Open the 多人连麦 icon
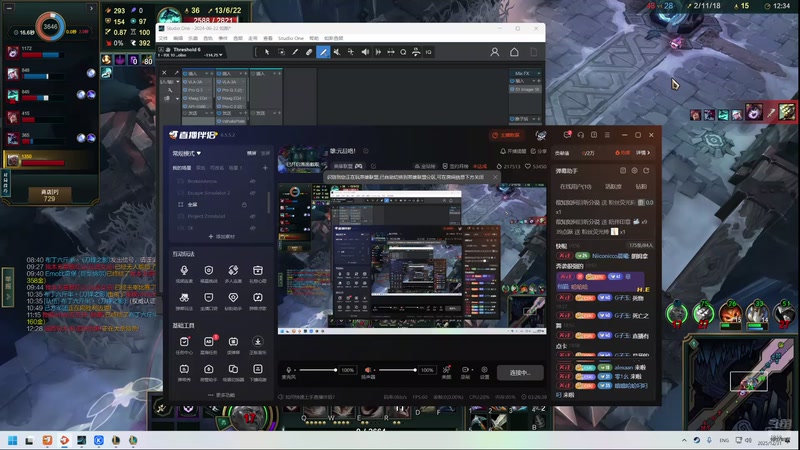This screenshot has height=450, width=800. [x=233, y=270]
